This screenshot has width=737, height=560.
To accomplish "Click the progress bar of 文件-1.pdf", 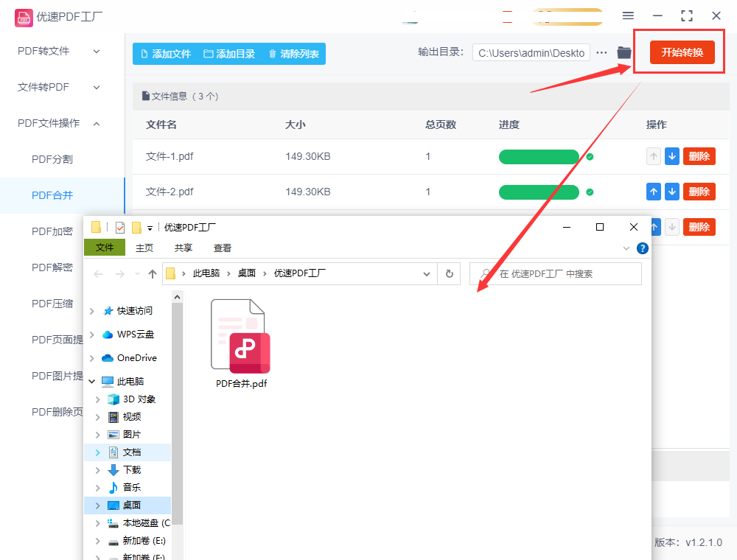I will tap(539, 156).
